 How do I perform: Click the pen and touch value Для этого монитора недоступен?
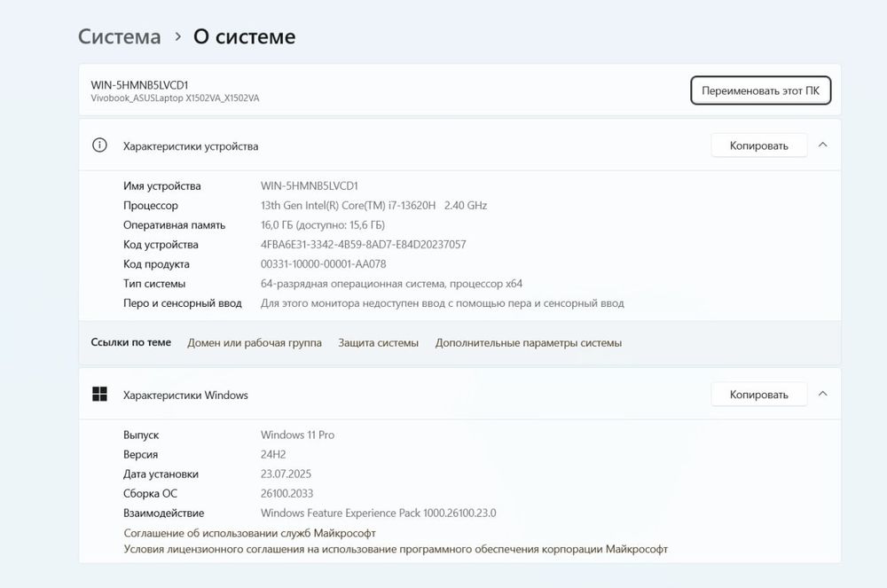click(443, 303)
